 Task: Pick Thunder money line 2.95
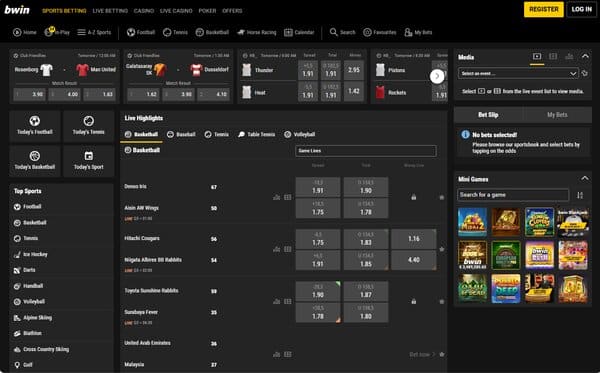pyautogui.click(x=354, y=70)
